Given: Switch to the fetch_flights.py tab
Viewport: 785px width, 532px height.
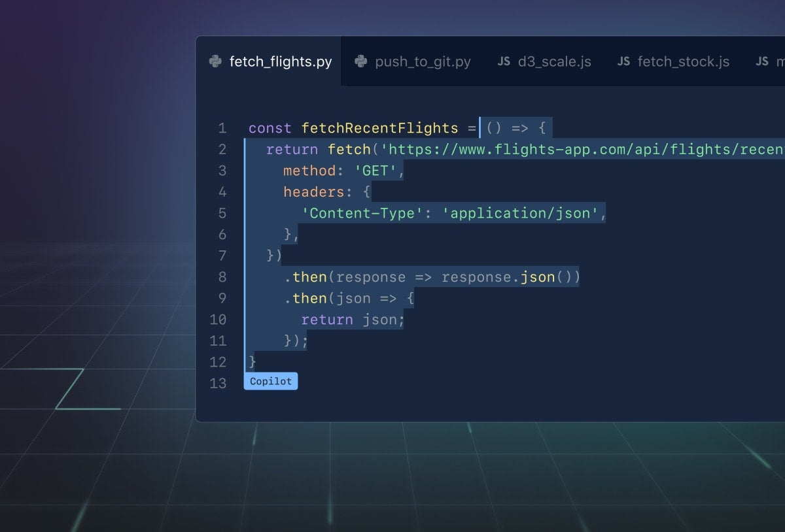Looking at the screenshot, I should [280, 62].
